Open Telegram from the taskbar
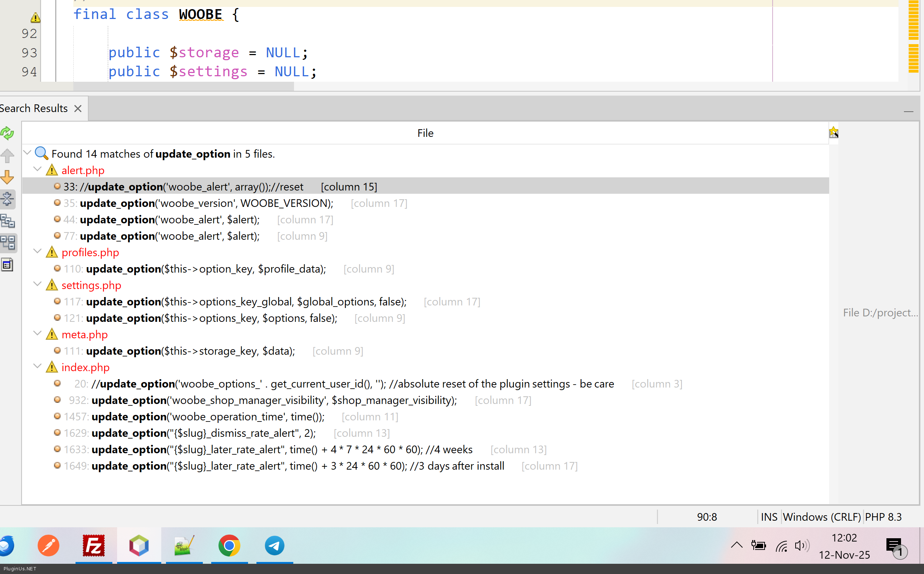This screenshot has height=574, width=924. click(274, 546)
